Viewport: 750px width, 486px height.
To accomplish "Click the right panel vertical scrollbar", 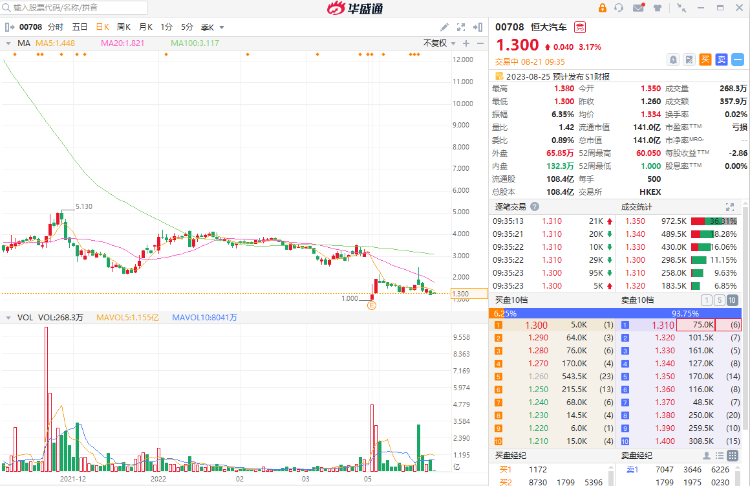I will click(745, 320).
